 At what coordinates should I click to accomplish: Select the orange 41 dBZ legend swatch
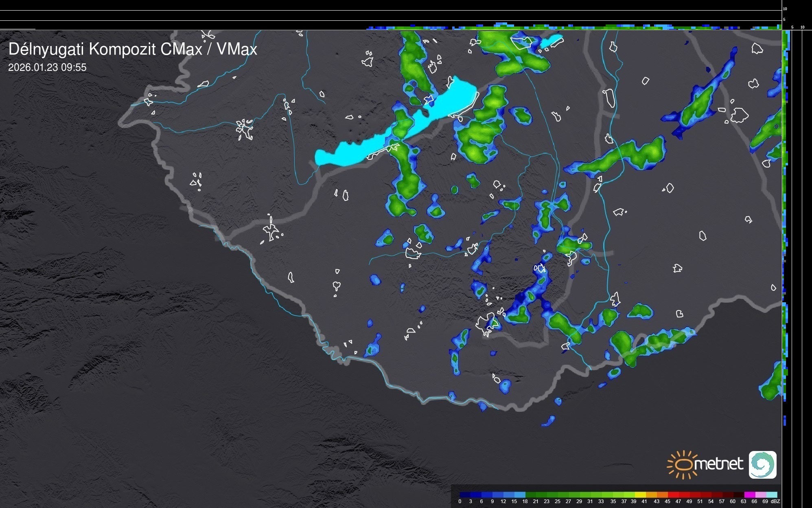click(x=652, y=495)
